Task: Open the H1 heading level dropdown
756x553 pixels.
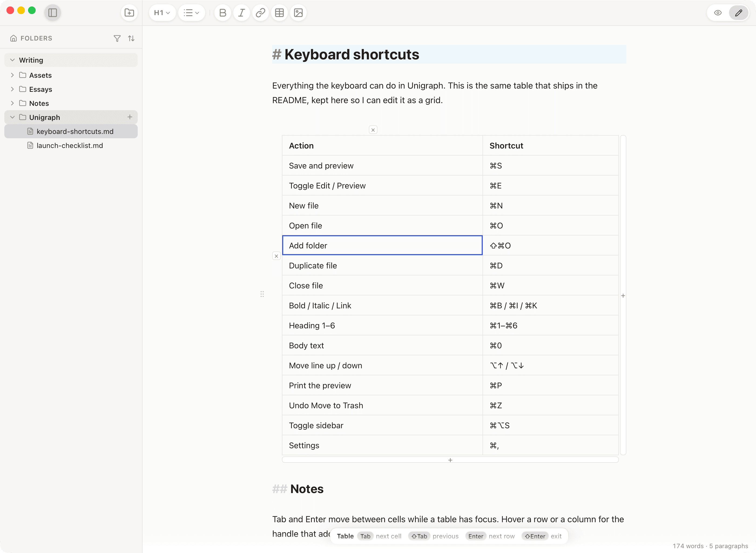Action: [162, 13]
